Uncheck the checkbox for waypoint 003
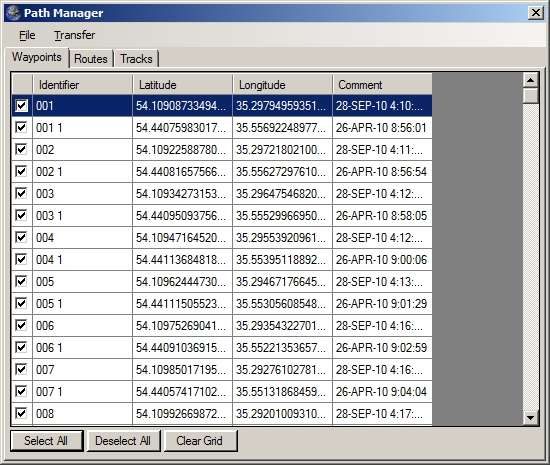Viewport: 550px width, 465px height. pyautogui.click(x=21, y=193)
